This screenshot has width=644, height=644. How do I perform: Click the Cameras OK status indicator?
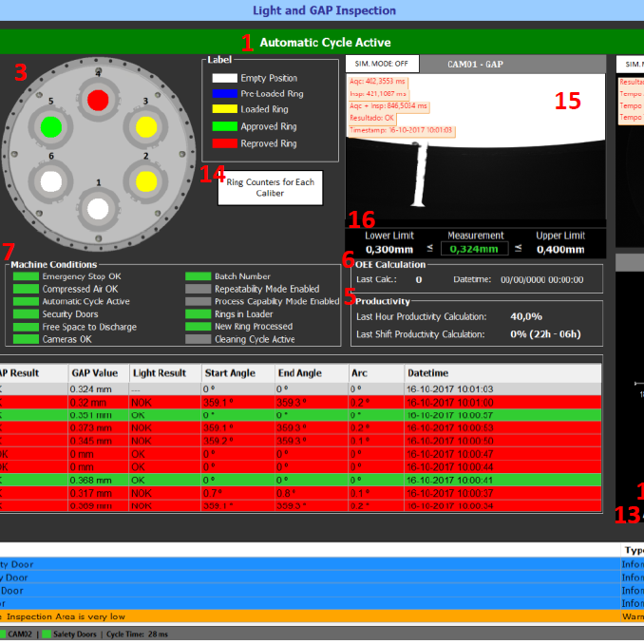point(26,339)
